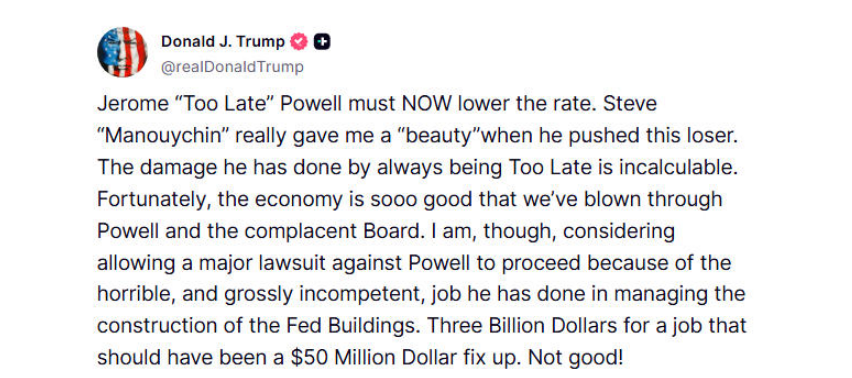Click the black plus badge icon
852x378 pixels.
[322, 42]
